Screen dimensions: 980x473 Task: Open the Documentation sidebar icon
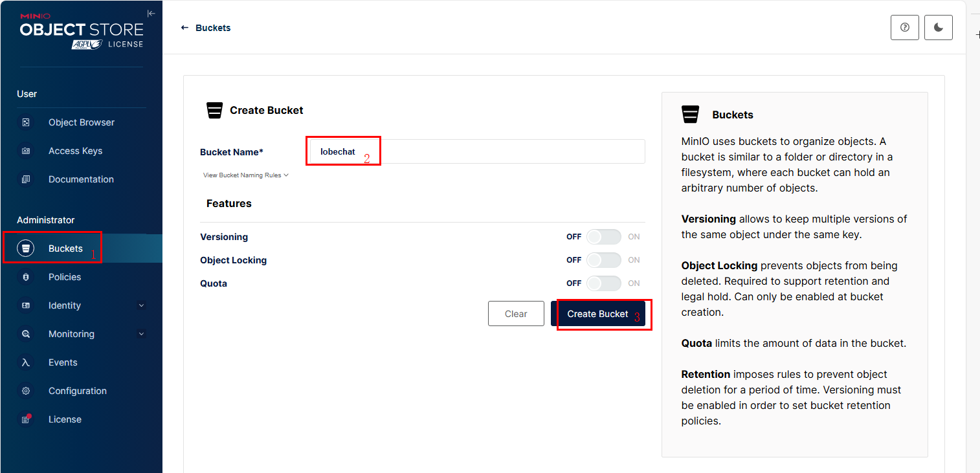click(x=26, y=179)
